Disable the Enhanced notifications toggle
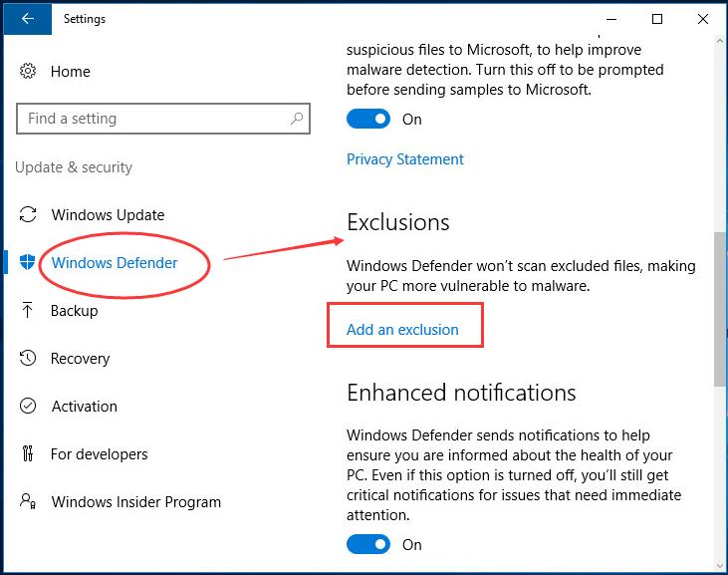The height and width of the screenshot is (575, 728). tap(368, 545)
